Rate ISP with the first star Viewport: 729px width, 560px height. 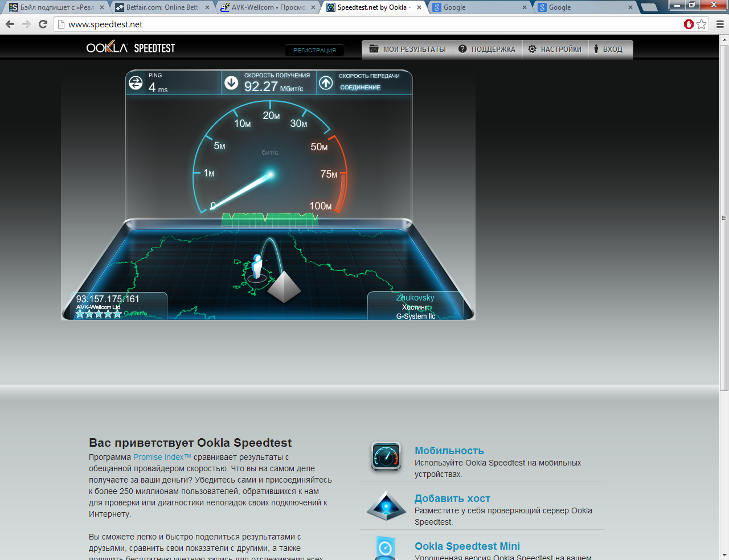coord(80,314)
